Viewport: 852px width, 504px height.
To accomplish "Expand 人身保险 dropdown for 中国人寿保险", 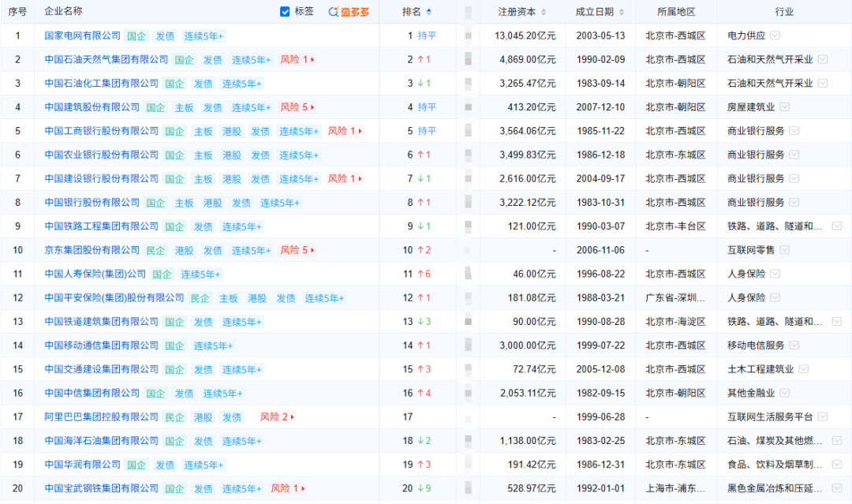I will tap(775, 274).
